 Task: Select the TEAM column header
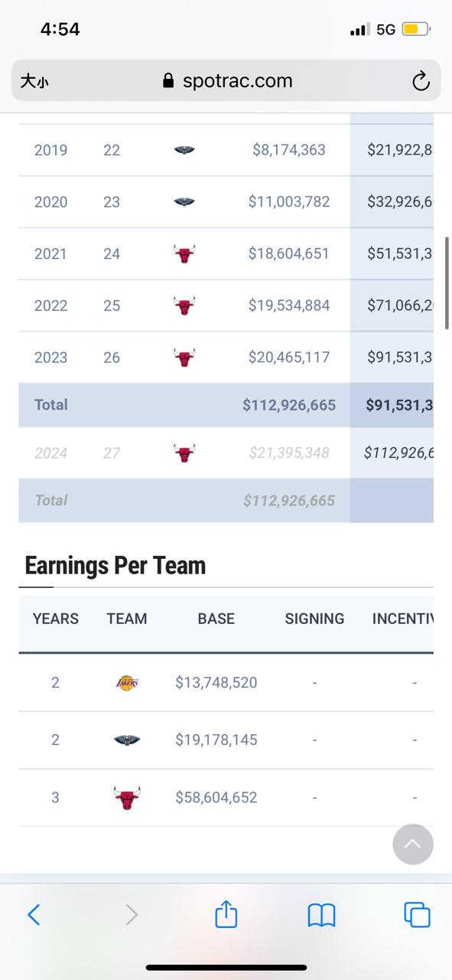pos(127,619)
